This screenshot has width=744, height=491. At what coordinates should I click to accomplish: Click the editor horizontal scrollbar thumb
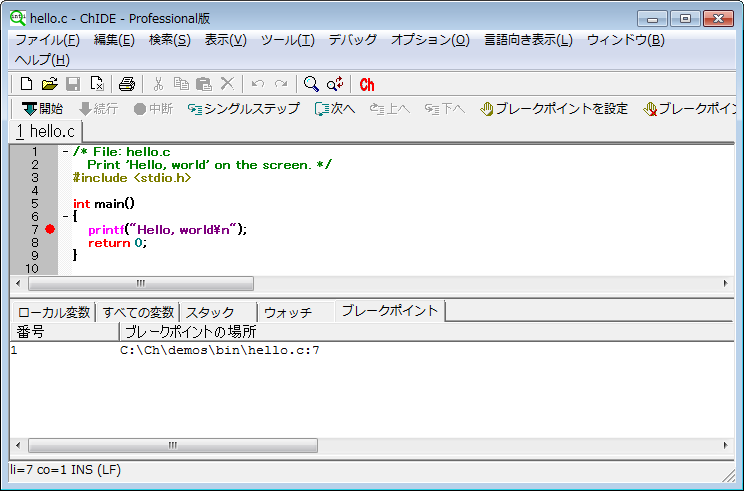point(141,284)
